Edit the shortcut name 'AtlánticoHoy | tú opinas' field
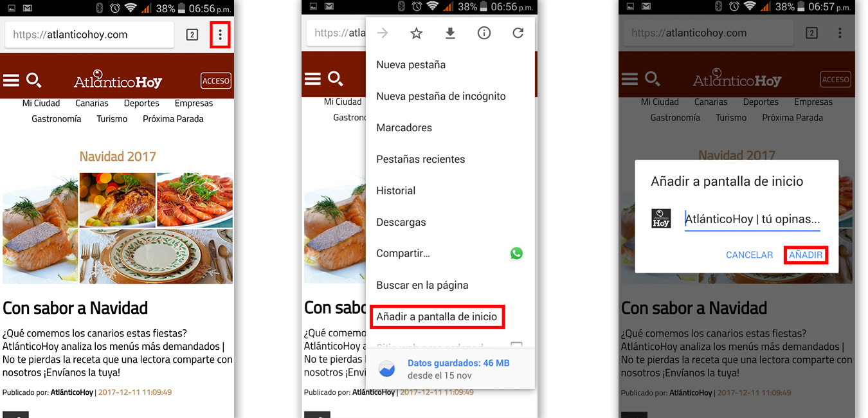The height and width of the screenshot is (418, 868). pyautogui.click(x=752, y=219)
